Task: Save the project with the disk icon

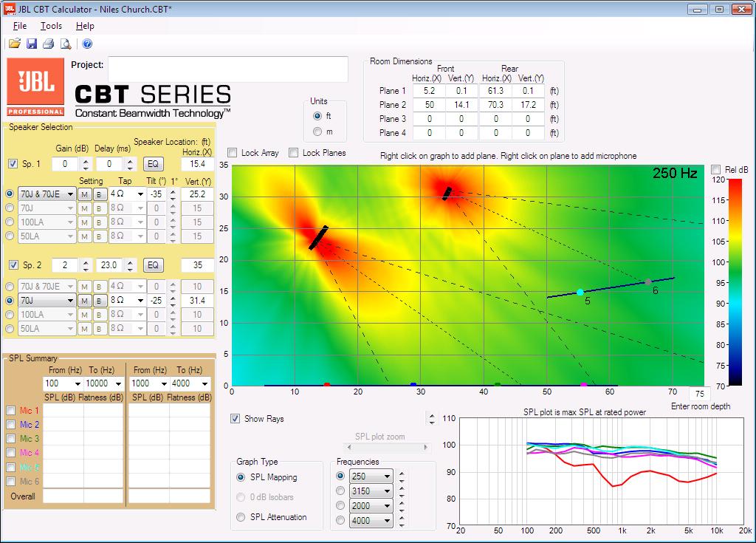Action: point(32,44)
